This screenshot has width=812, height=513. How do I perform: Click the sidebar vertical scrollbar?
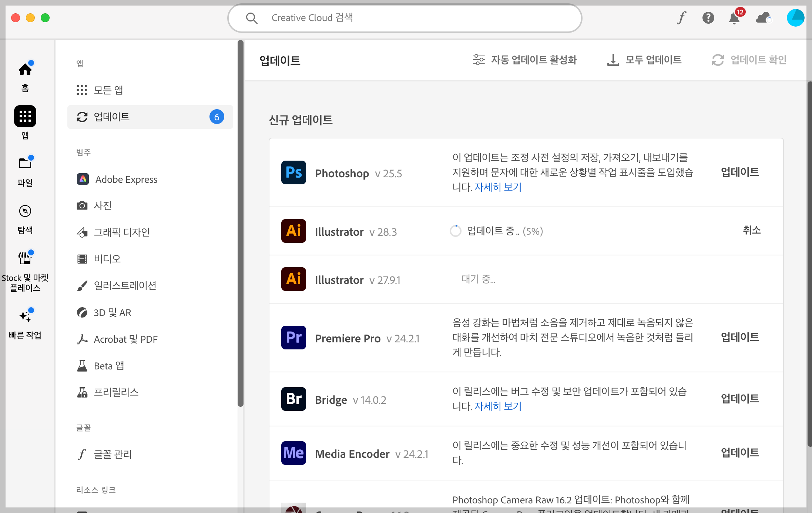tap(241, 224)
